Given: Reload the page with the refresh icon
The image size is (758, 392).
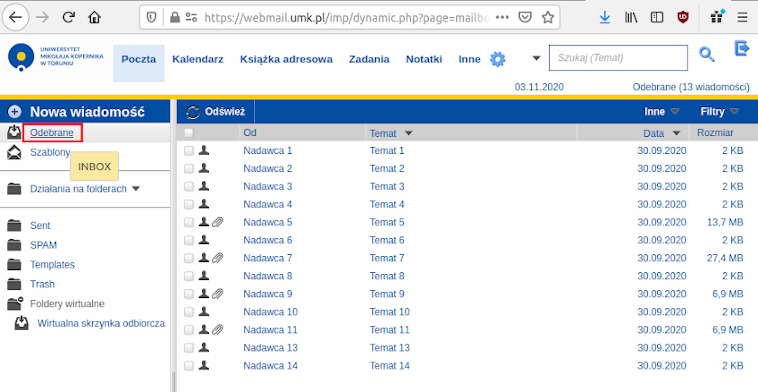Looking at the screenshot, I should click(x=69, y=17).
